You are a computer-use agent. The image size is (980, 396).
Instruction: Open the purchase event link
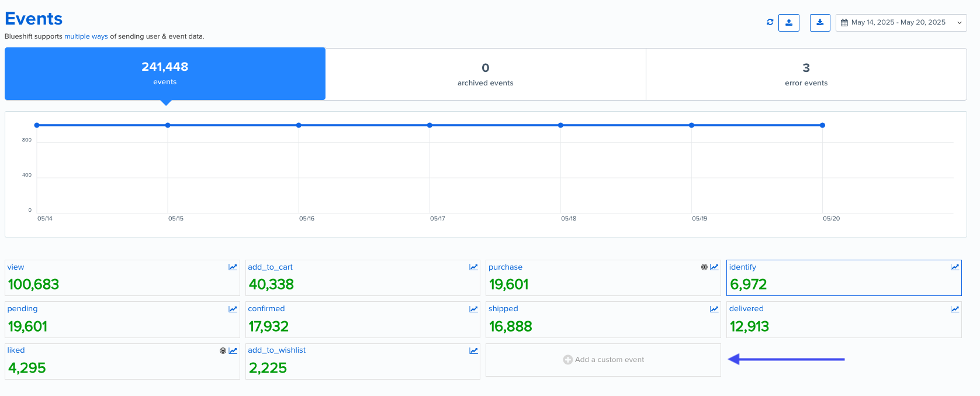[x=505, y=267]
